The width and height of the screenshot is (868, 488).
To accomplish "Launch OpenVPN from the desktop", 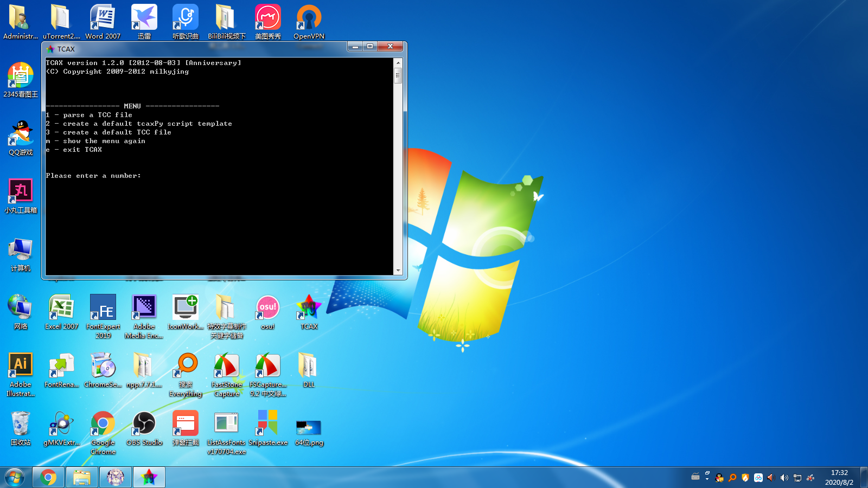I will [x=309, y=22].
